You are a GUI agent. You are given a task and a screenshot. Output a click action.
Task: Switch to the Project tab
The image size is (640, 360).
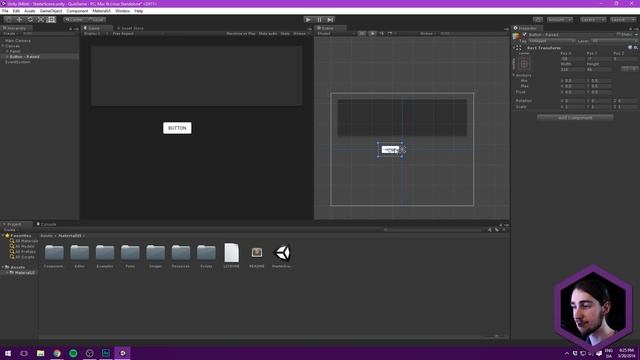point(15,224)
